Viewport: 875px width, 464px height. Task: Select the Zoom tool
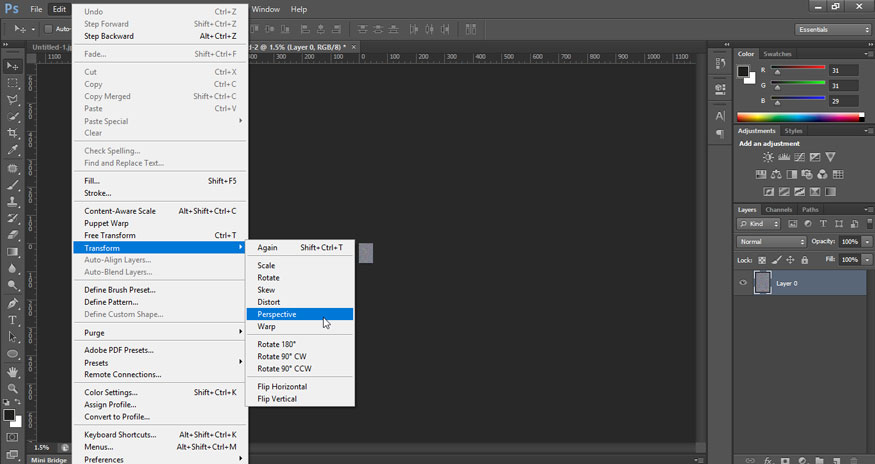point(12,389)
